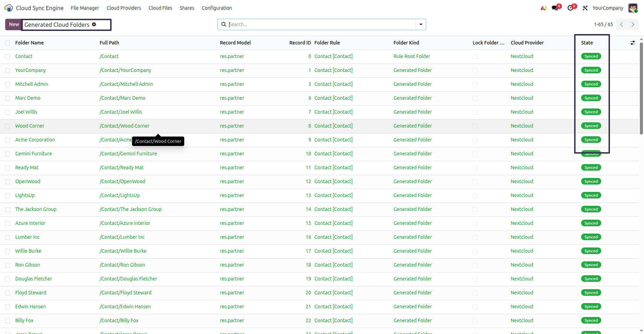Select the Mitchell Admin row checkbox

pos(8,84)
